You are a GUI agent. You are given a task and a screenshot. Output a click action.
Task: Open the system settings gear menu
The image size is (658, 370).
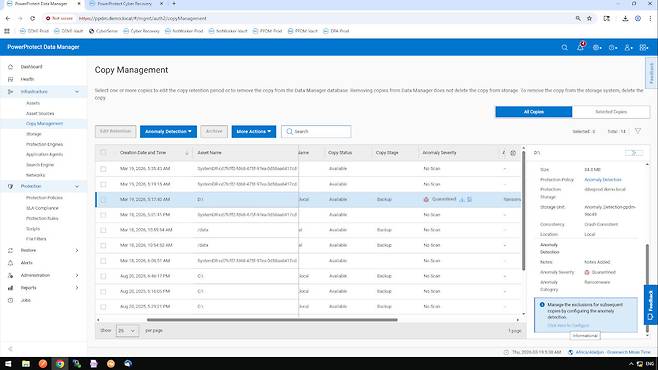597,48
